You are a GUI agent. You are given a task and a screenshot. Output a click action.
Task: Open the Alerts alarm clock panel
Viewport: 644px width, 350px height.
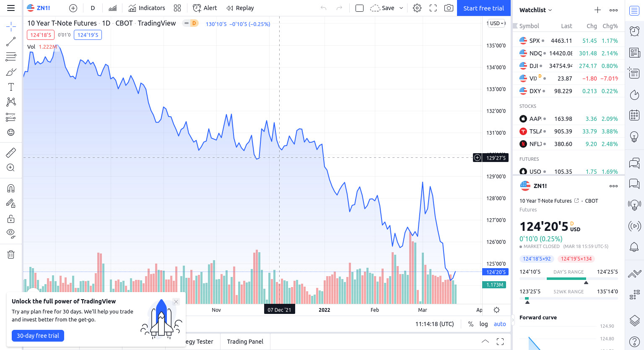click(634, 31)
